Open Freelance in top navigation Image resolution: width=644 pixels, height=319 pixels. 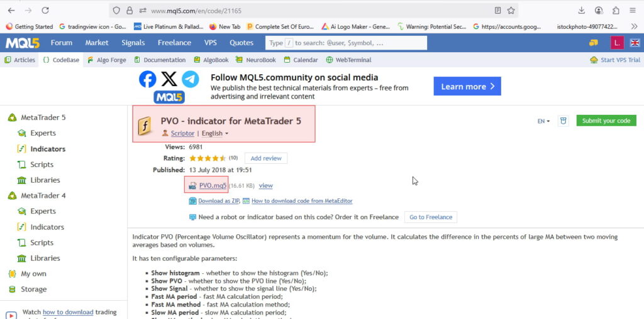(174, 43)
